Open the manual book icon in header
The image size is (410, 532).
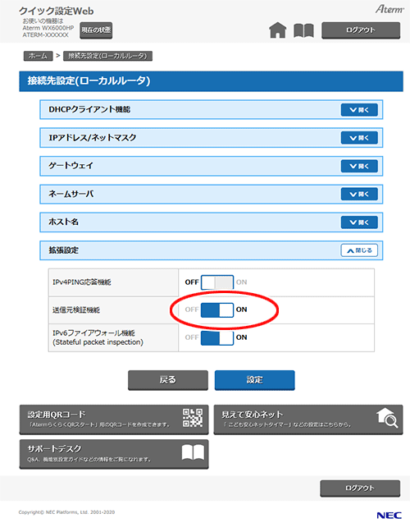click(x=303, y=30)
